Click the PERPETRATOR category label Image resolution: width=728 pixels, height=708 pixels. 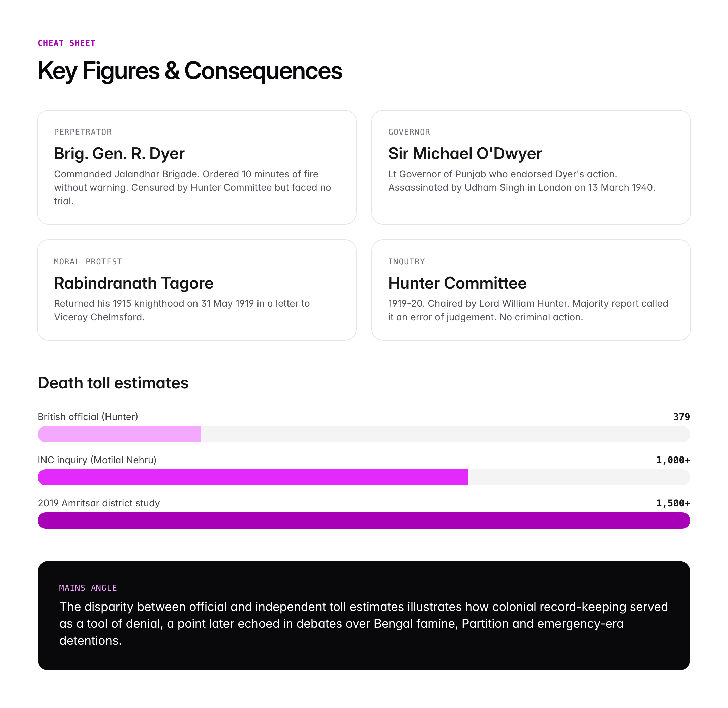click(83, 132)
